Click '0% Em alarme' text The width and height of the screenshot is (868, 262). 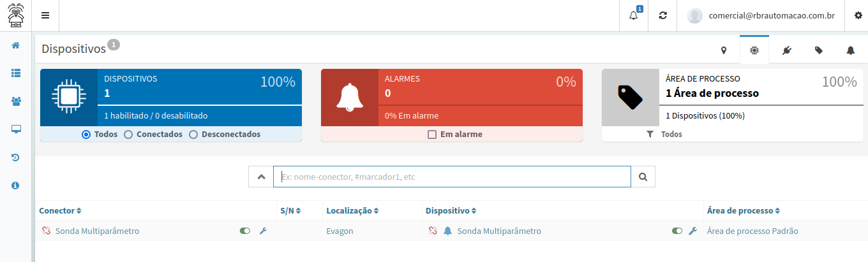pos(412,116)
